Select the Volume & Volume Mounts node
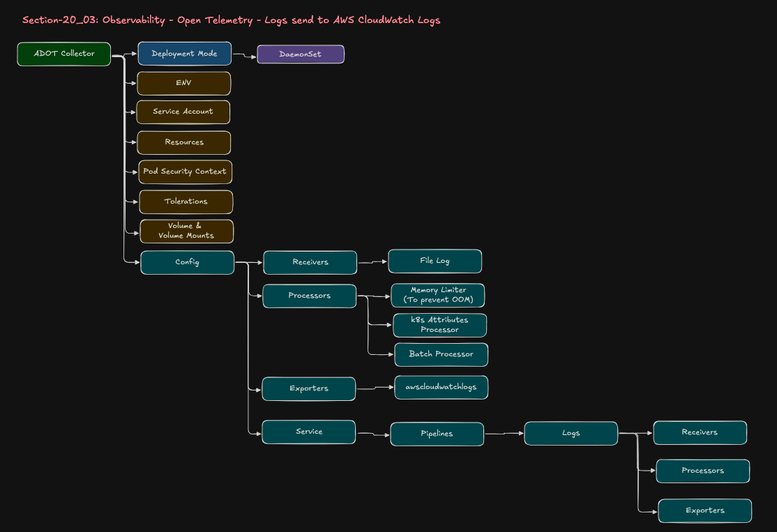Image resolution: width=777 pixels, height=532 pixels. (x=186, y=231)
